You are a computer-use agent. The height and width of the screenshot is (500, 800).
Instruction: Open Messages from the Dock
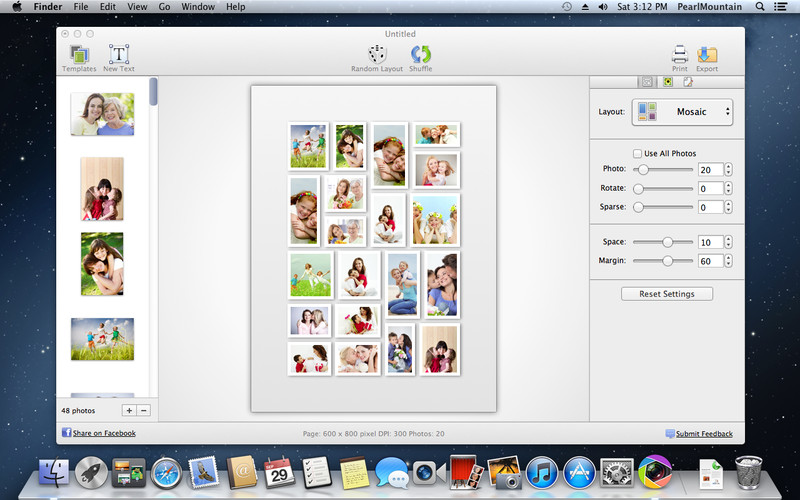[392, 473]
